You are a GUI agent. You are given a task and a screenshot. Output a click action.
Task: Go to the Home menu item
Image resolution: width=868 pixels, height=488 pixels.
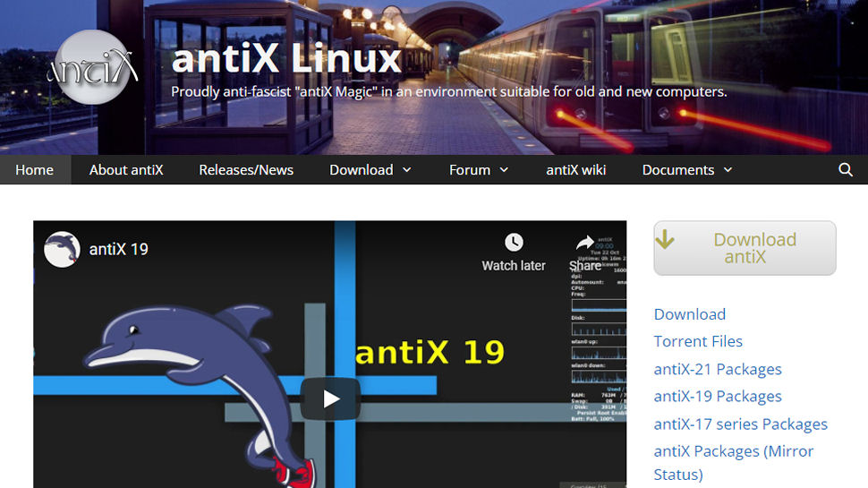34,169
